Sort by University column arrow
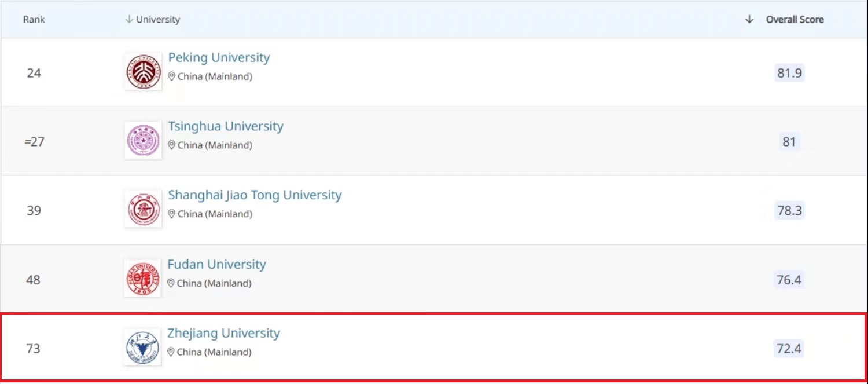The height and width of the screenshot is (384, 868). 128,20
